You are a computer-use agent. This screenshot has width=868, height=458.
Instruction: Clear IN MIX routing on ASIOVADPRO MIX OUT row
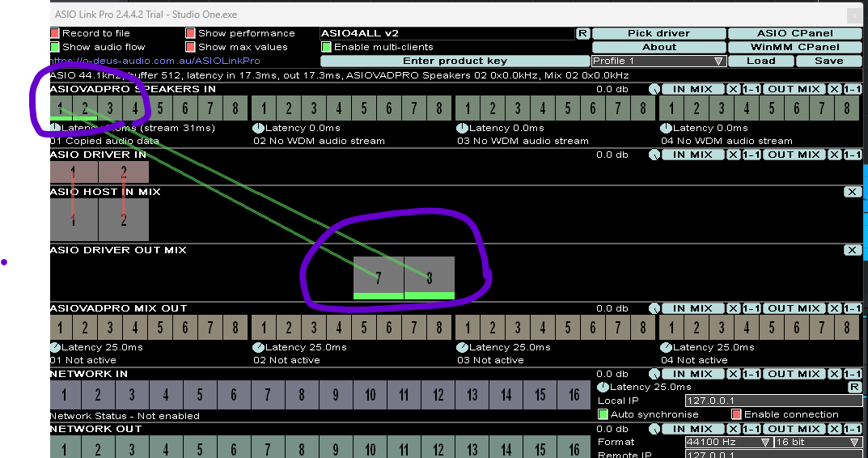[x=733, y=308]
